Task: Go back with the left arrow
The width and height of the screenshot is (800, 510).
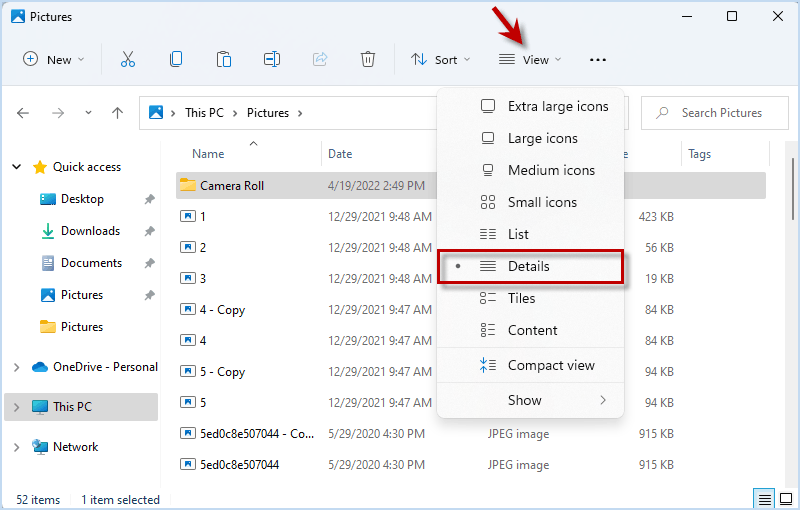Action: pyautogui.click(x=23, y=113)
